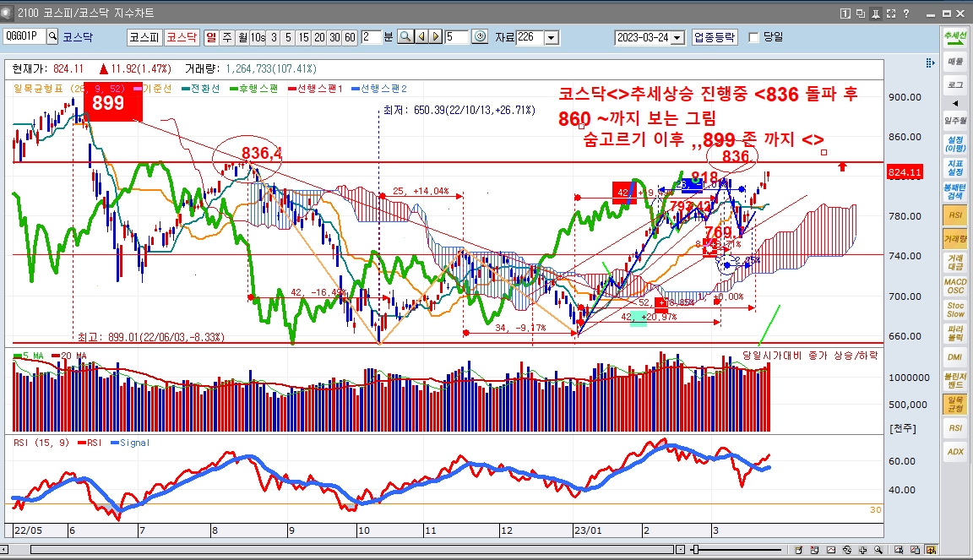Select the 코스닥 index tab
This screenshot has height=560, width=973.
[x=181, y=37]
